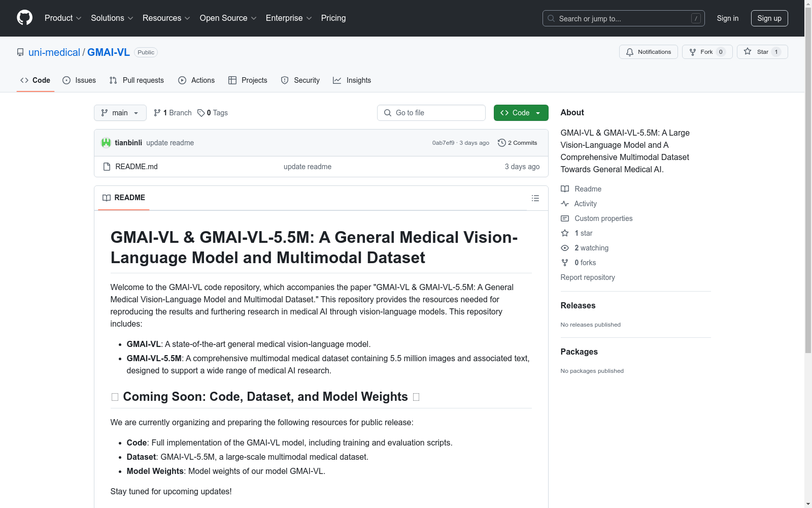This screenshot has height=508, width=812.
Task: Open the Pricing page
Action: coord(333,18)
